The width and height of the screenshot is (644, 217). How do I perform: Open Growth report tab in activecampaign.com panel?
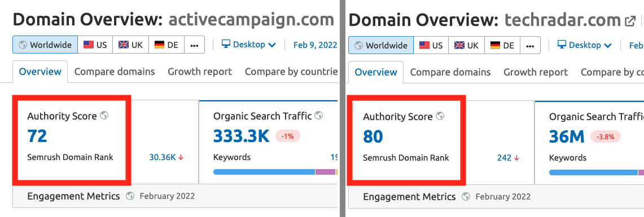point(200,72)
